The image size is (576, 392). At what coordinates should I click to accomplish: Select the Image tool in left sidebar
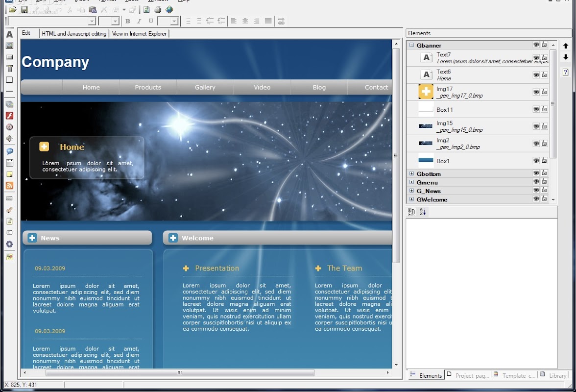10,46
